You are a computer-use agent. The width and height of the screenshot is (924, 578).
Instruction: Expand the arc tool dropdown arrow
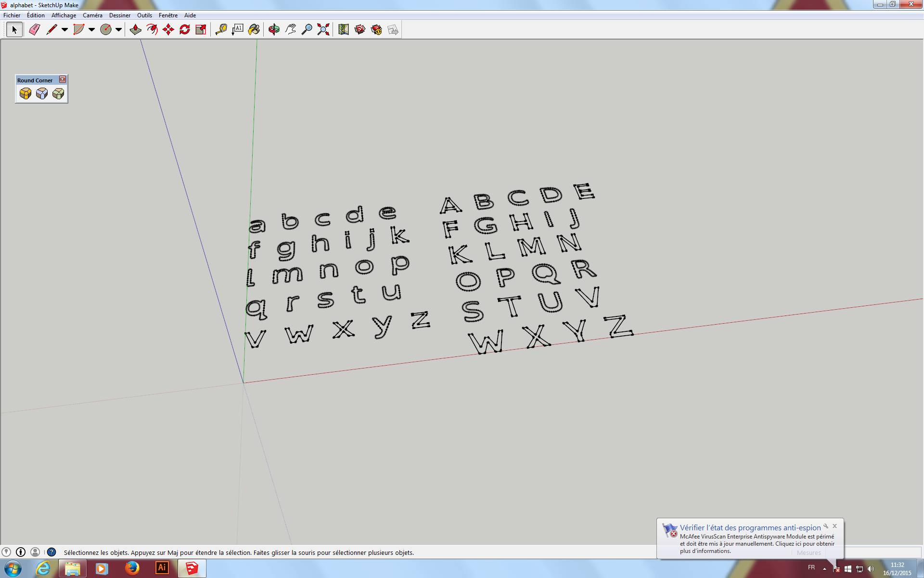[x=91, y=30]
